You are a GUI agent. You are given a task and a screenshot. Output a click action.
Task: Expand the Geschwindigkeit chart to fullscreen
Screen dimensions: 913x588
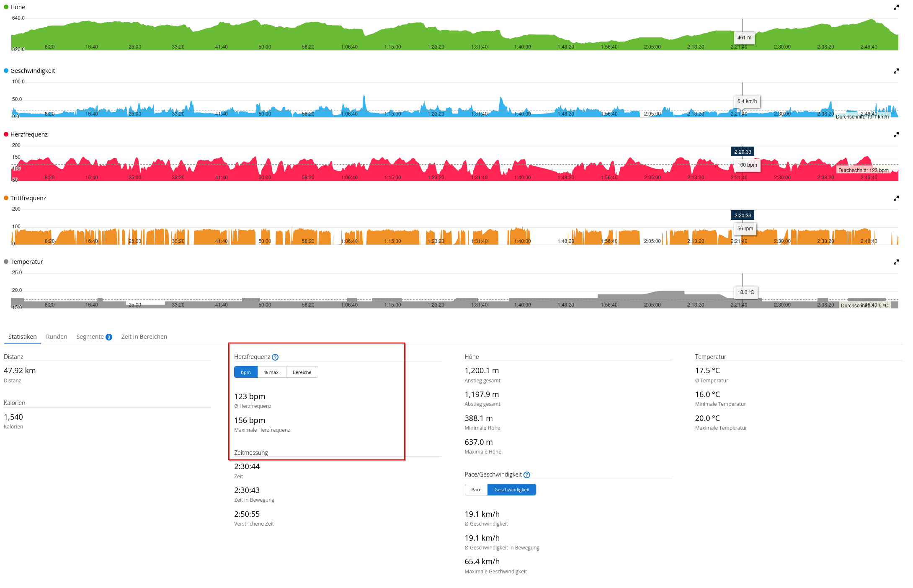coord(896,71)
